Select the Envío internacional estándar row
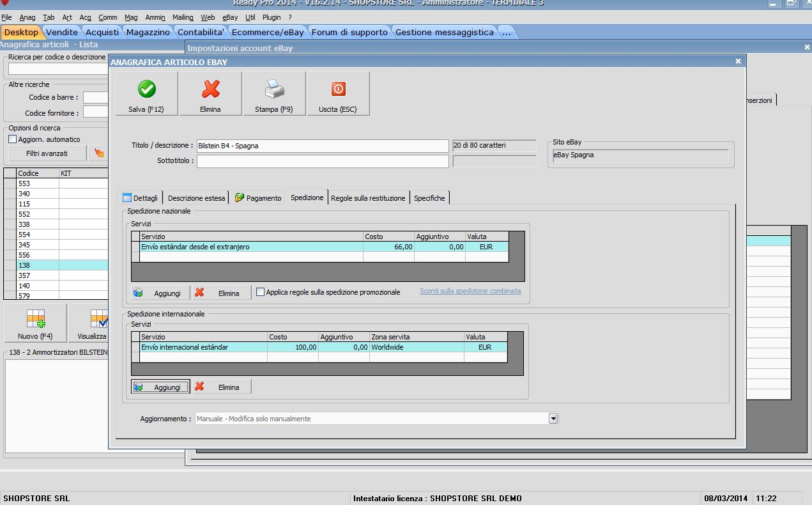This screenshot has width=812, height=505. tap(324, 347)
